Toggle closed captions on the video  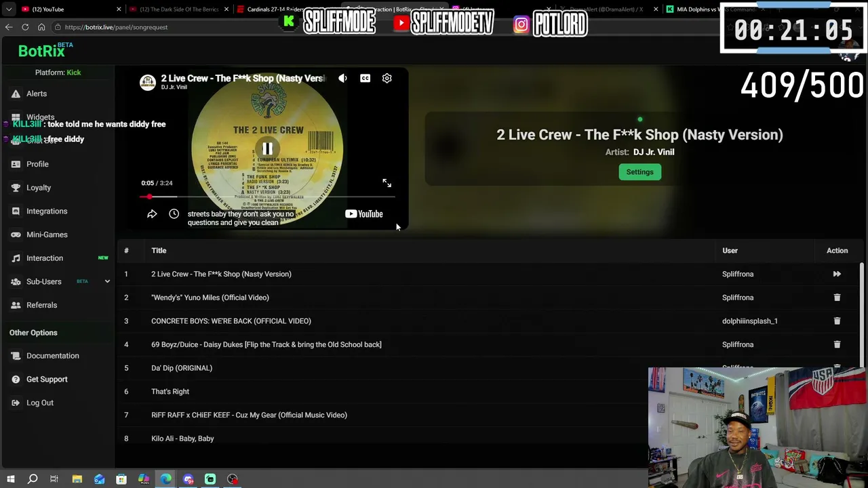click(x=365, y=79)
